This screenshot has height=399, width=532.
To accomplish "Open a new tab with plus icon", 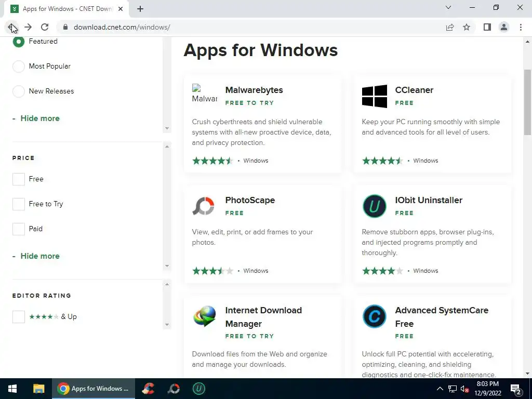I will [140, 9].
